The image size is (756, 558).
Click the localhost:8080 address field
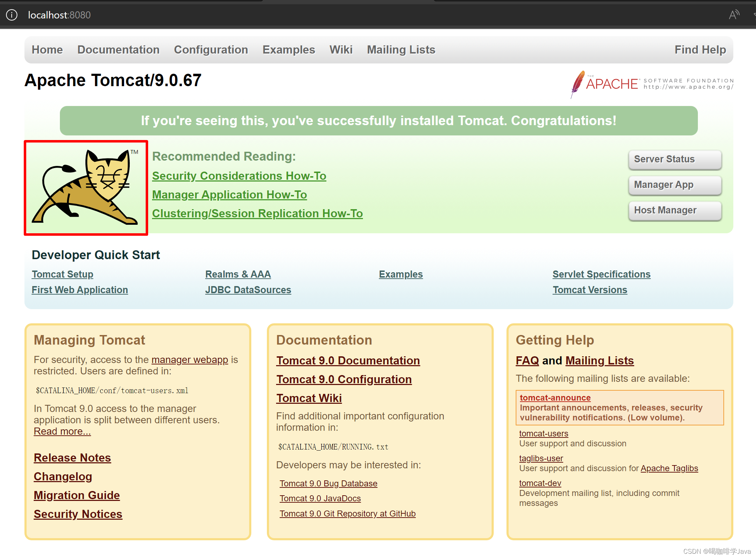pos(59,15)
